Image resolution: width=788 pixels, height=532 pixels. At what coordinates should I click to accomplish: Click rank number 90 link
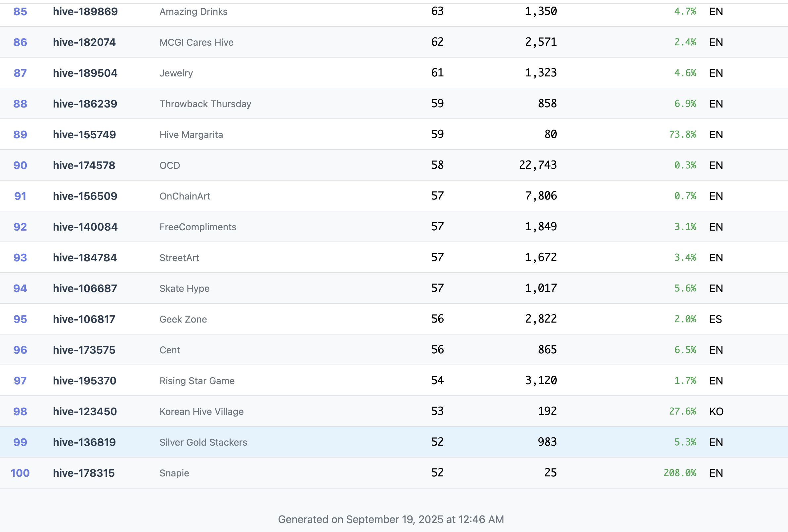pyautogui.click(x=20, y=165)
